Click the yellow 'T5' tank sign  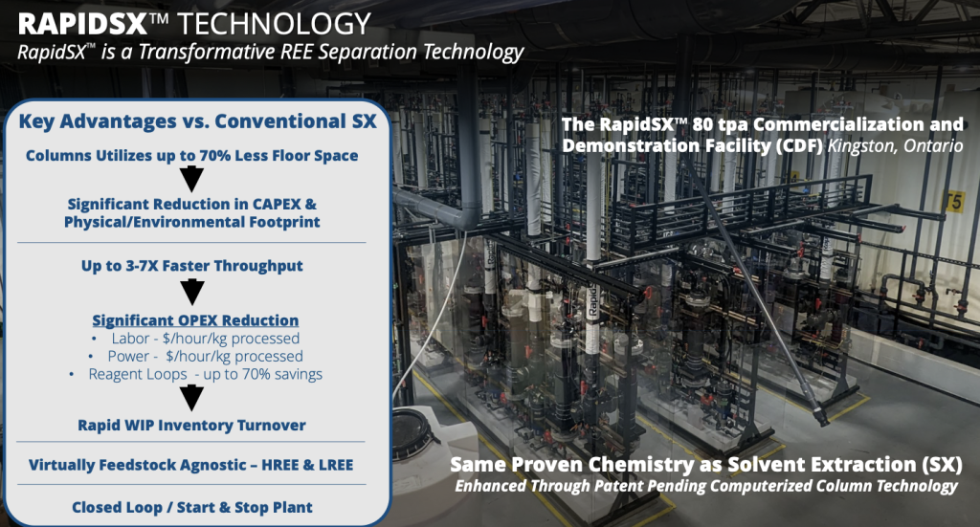pyautogui.click(x=954, y=203)
